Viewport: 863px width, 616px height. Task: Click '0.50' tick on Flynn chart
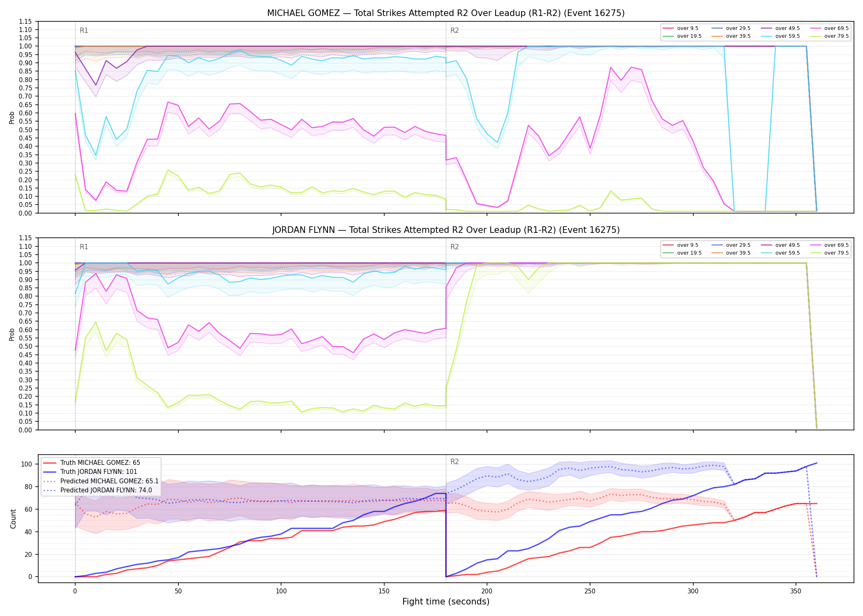coord(25,347)
